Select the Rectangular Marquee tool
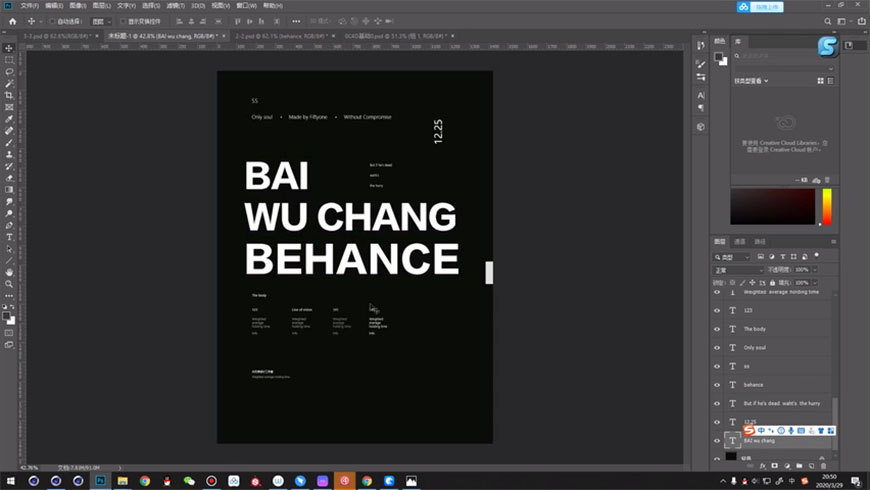Image resolution: width=870 pixels, height=490 pixels. click(x=9, y=60)
